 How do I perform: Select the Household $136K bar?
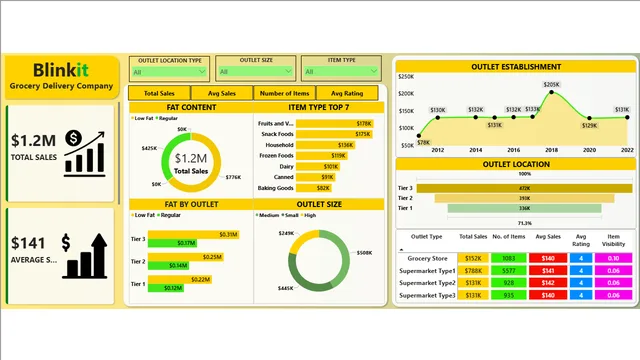pos(326,145)
